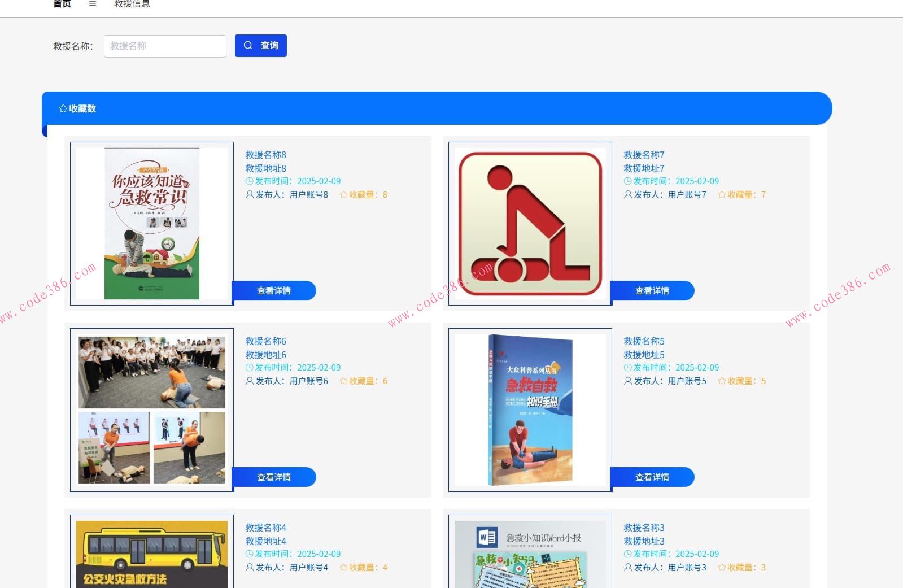Screen dimensions: 903x588
Task: Click the 救援名称8 title text
Action: tap(265, 155)
